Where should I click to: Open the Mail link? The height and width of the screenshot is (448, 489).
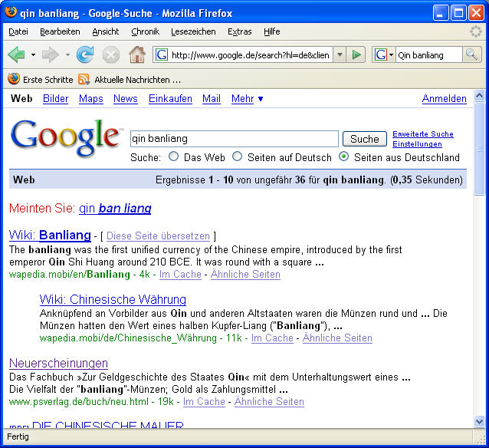tap(212, 99)
